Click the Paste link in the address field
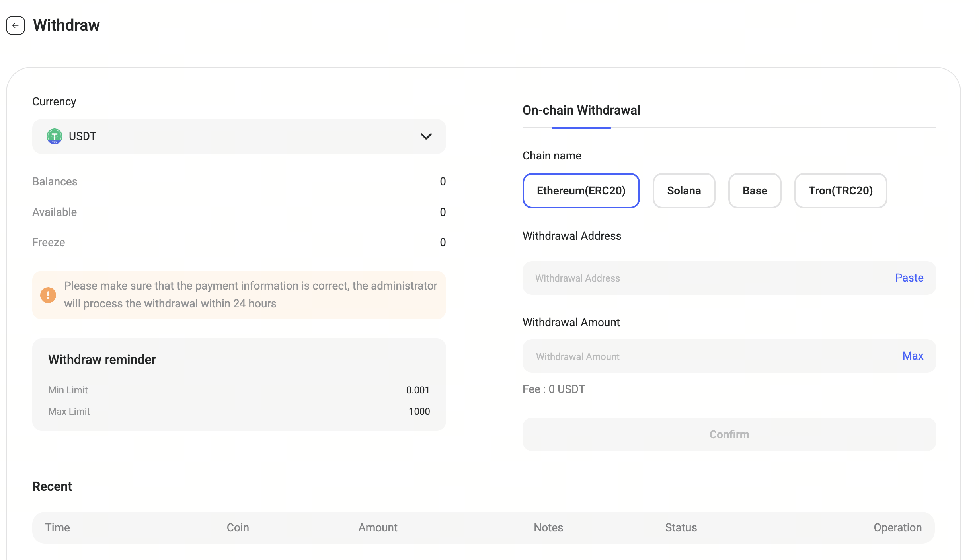Image resolution: width=979 pixels, height=560 pixels. pyautogui.click(x=909, y=278)
